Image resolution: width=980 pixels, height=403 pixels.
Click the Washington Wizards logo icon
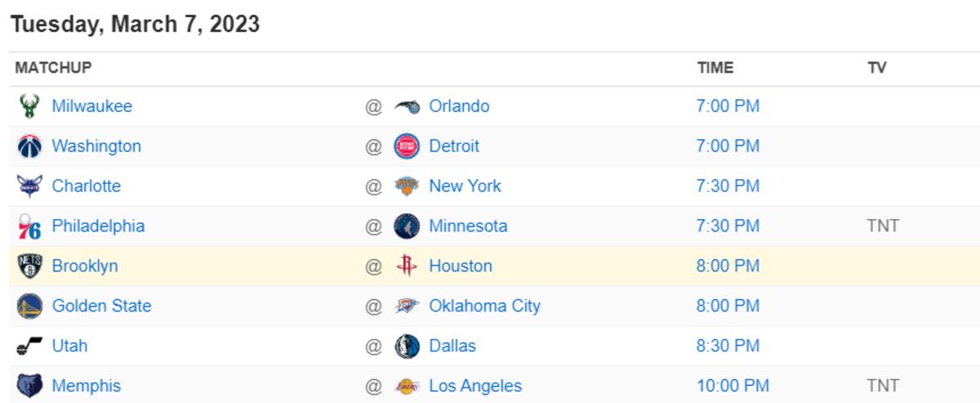29,146
